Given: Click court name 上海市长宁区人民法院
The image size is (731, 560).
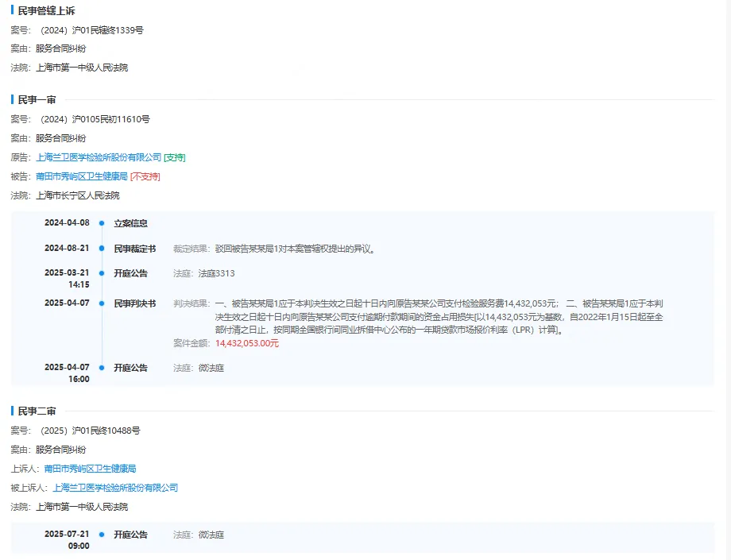Looking at the screenshot, I should pos(78,195).
